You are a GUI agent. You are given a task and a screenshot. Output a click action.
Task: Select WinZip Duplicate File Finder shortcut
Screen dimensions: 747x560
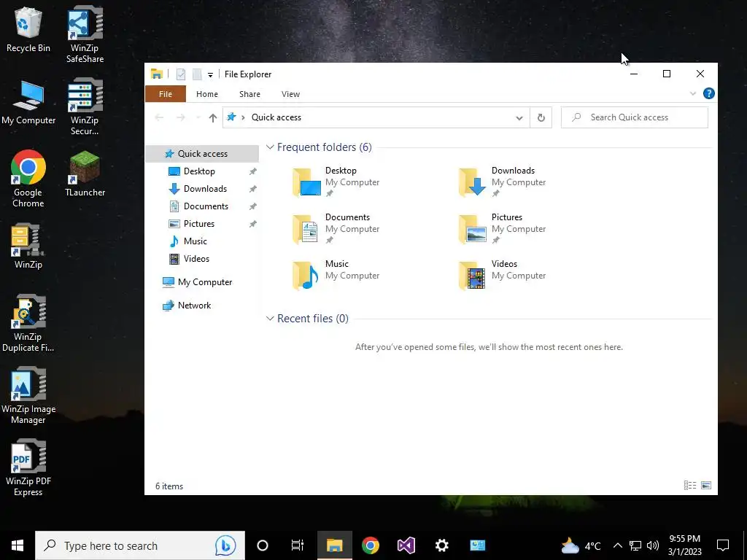pos(28,323)
